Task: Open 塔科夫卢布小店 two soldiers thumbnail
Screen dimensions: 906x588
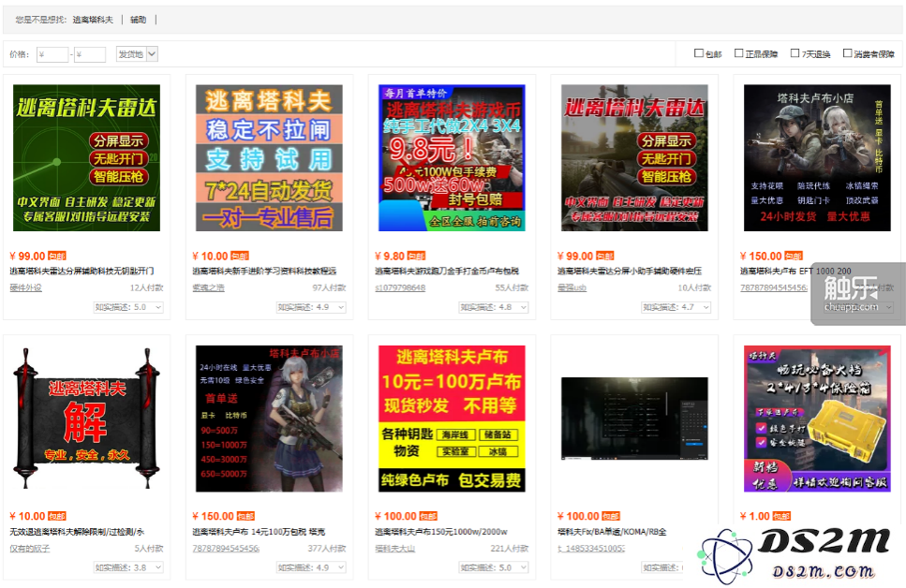Action: [817, 158]
